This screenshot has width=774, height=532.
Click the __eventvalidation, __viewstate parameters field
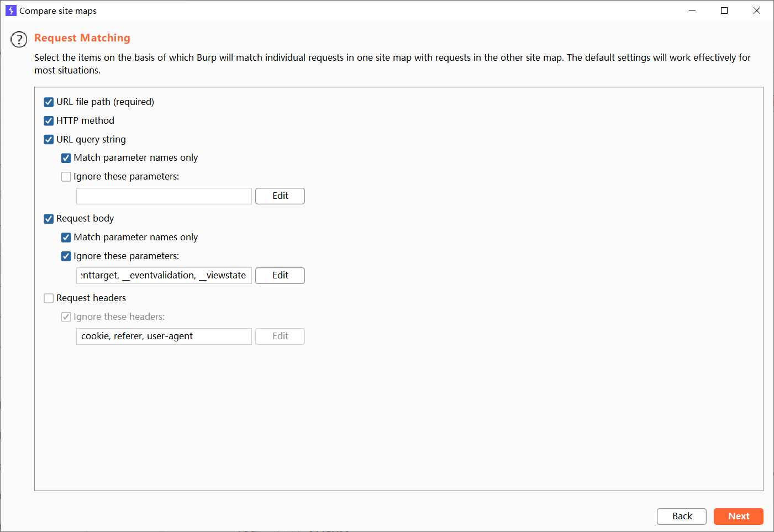tap(164, 276)
